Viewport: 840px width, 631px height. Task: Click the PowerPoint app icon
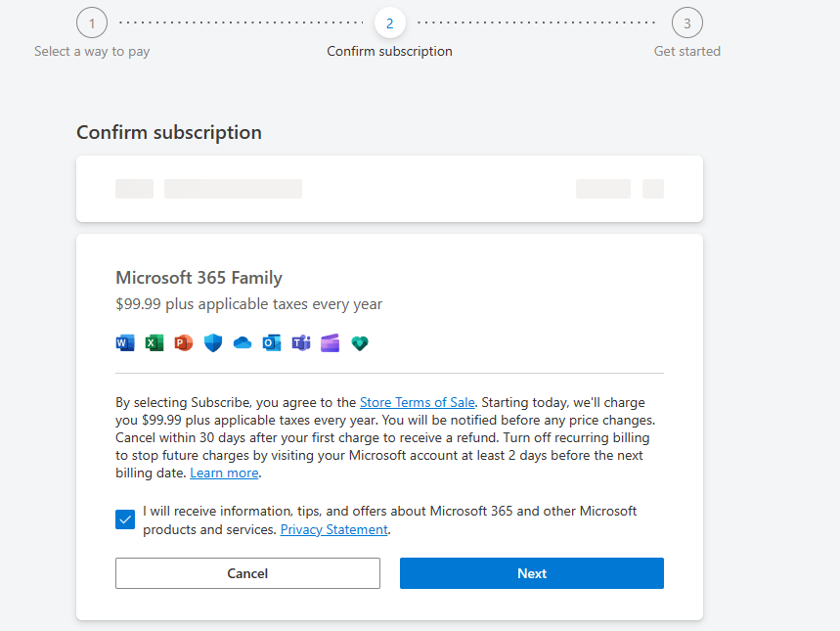184,342
